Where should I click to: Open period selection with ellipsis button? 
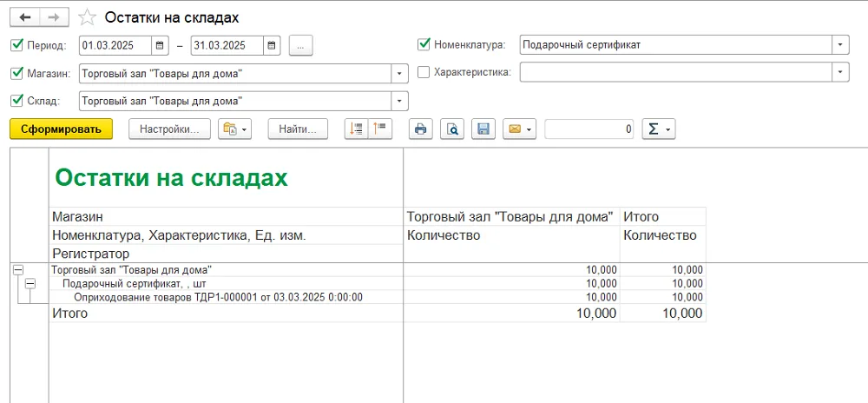(300, 45)
